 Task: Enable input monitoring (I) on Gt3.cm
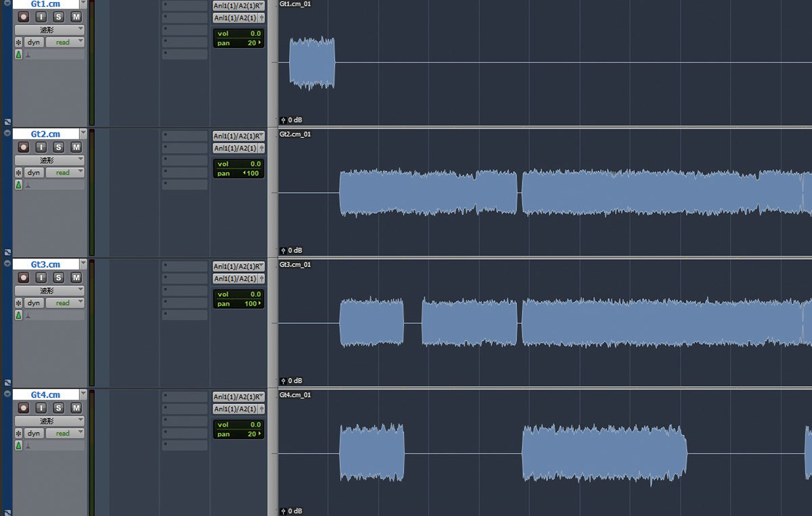point(41,277)
